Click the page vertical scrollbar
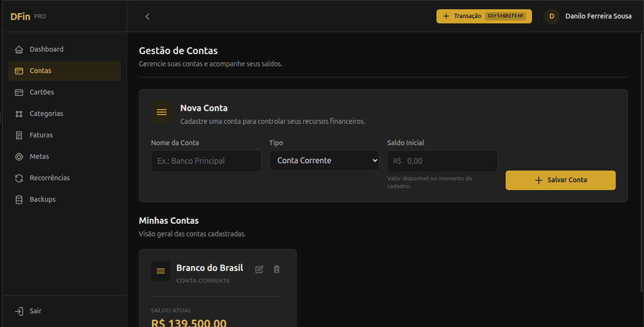644x327 pixels. (x=641, y=162)
